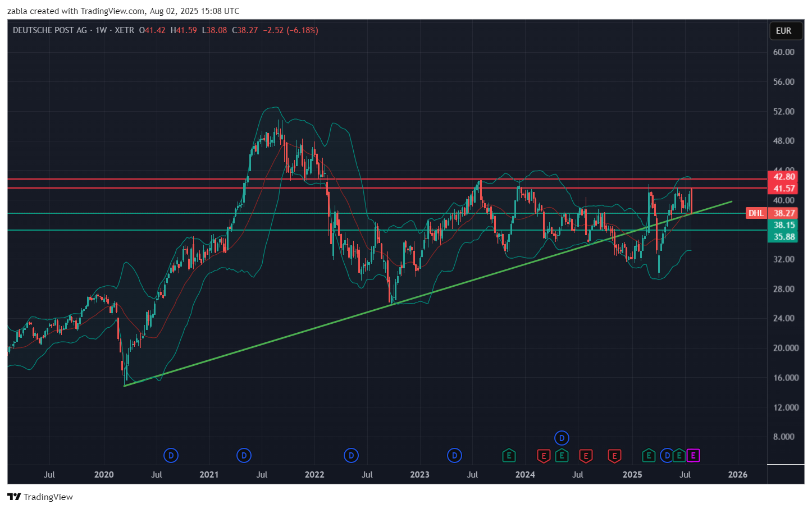The height and width of the screenshot is (509, 812).
Task: Open the green earnings marker before 2024
Action: coord(509,455)
